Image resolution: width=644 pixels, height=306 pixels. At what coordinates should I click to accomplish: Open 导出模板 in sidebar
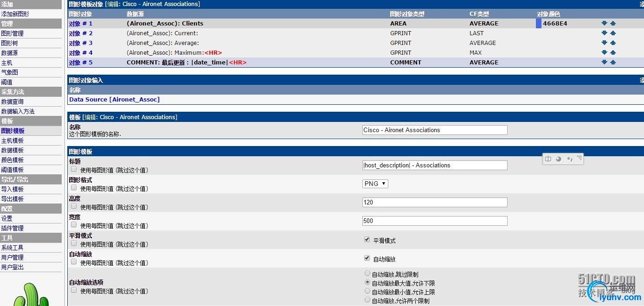(12, 199)
